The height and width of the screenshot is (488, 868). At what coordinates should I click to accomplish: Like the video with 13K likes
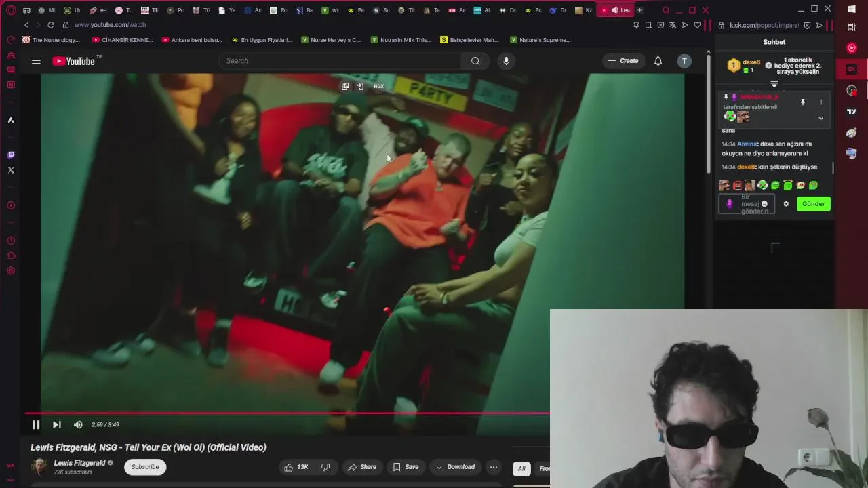click(296, 467)
